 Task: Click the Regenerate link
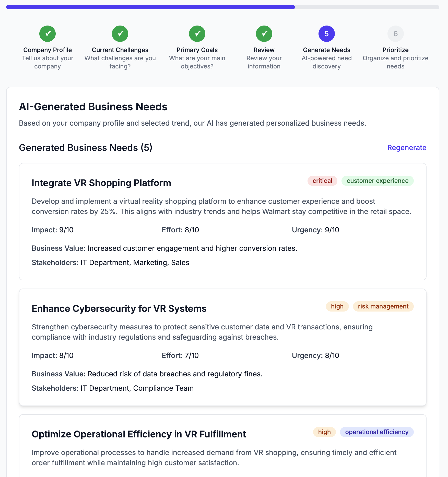[407, 148]
